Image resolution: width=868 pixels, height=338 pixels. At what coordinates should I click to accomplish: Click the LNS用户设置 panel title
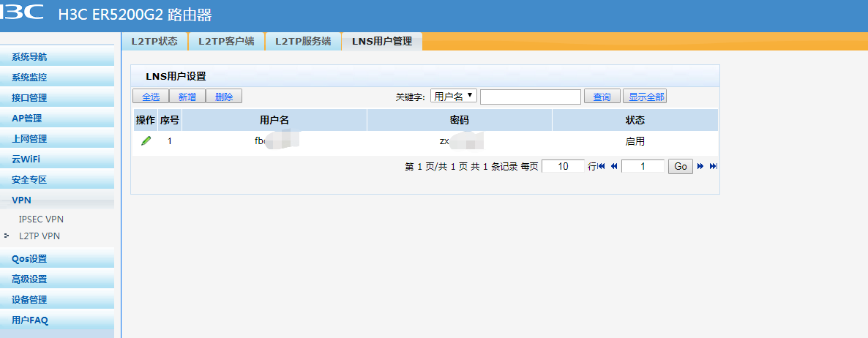point(176,76)
